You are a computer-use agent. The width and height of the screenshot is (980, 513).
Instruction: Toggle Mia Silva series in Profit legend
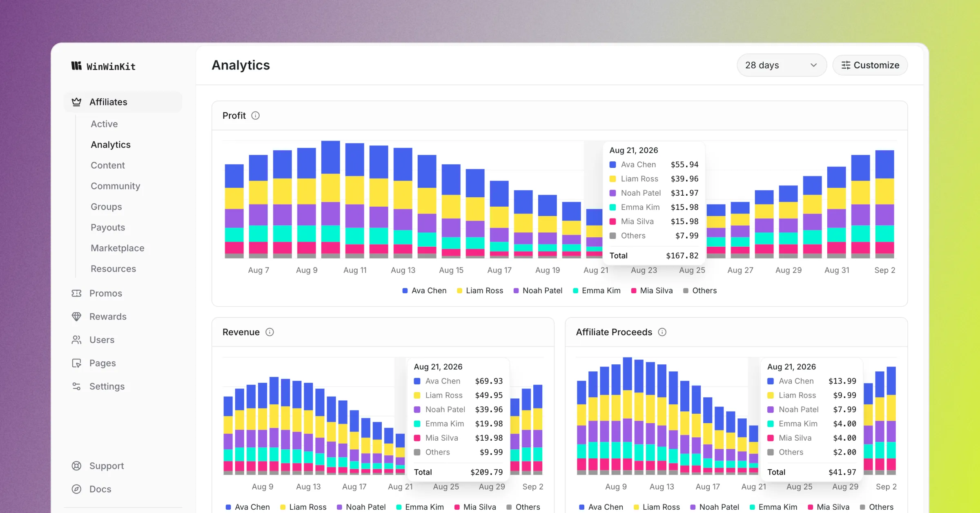click(652, 291)
